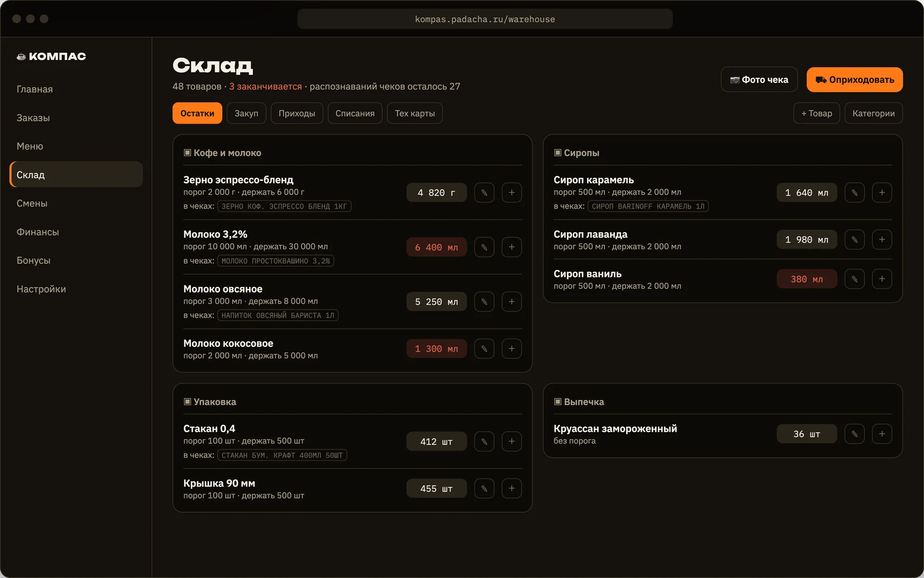Open Настройки in the sidebar

[x=76, y=289]
